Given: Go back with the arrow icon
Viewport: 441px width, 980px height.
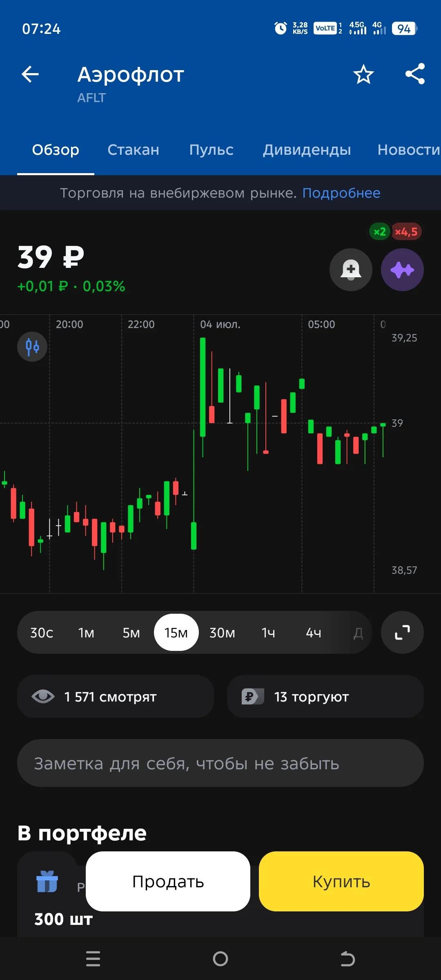Looking at the screenshot, I should 30,74.
